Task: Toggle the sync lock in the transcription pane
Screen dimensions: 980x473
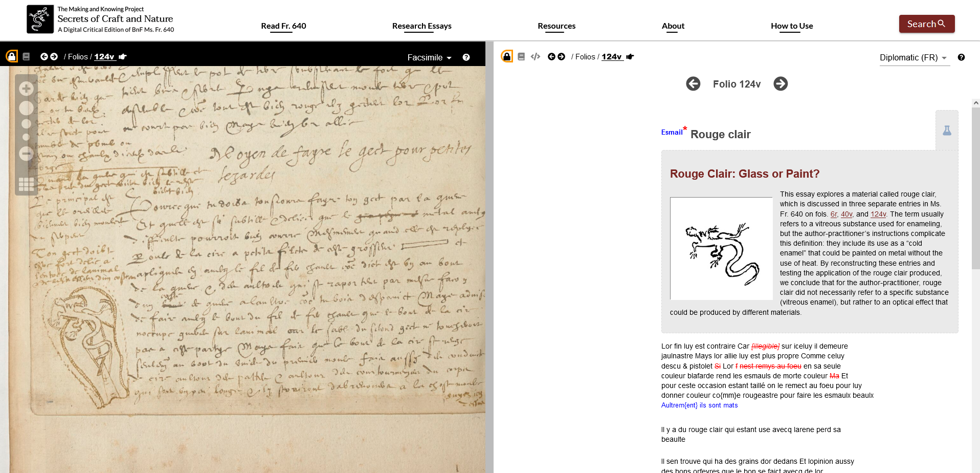Action: (507, 56)
